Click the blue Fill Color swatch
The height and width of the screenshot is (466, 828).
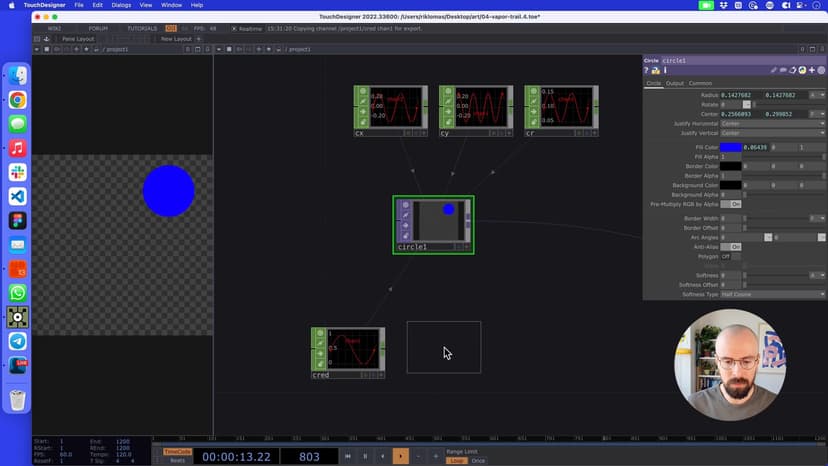tap(731, 147)
